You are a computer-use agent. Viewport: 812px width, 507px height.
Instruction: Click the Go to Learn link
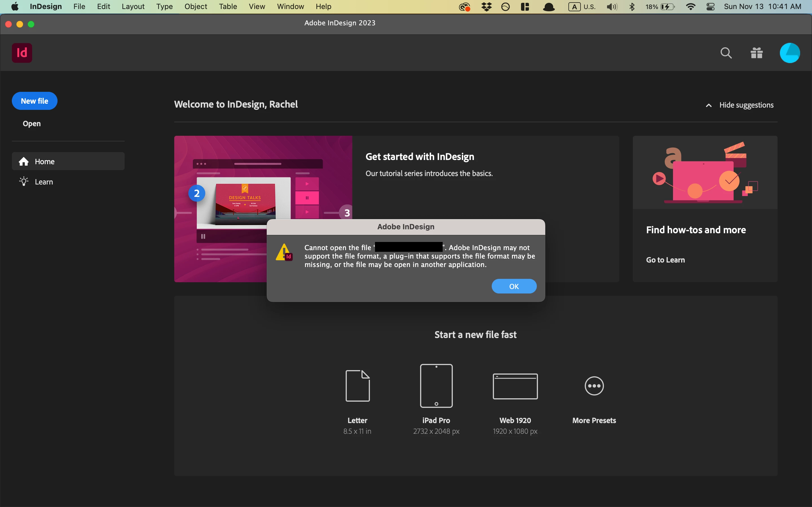(x=665, y=260)
